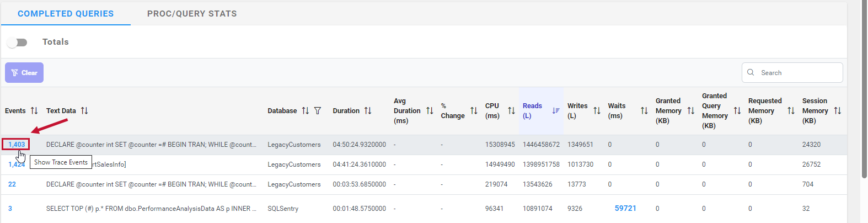Click sort arrows for CPU (ms)
Screen dimensions: 868x223
point(511,111)
